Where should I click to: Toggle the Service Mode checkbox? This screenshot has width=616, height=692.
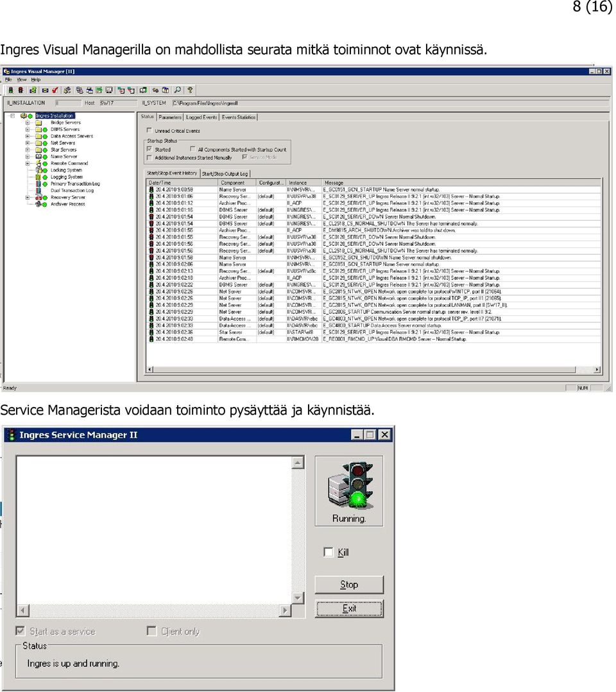tap(244, 157)
